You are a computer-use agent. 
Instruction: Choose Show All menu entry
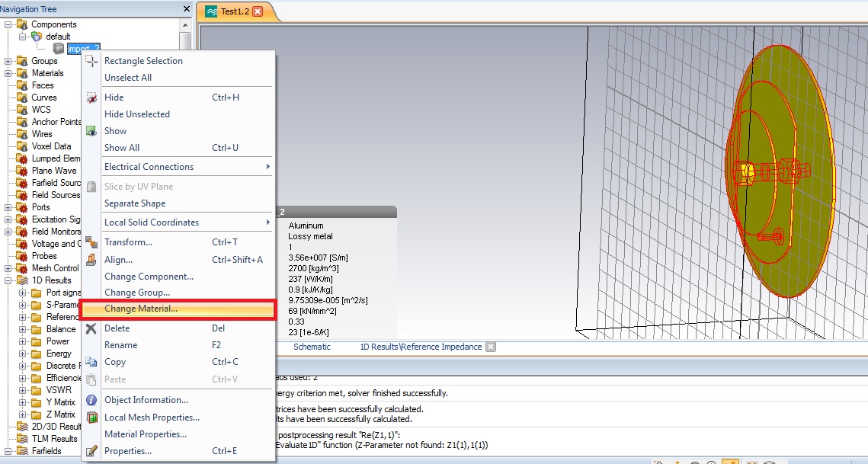click(178, 148)
